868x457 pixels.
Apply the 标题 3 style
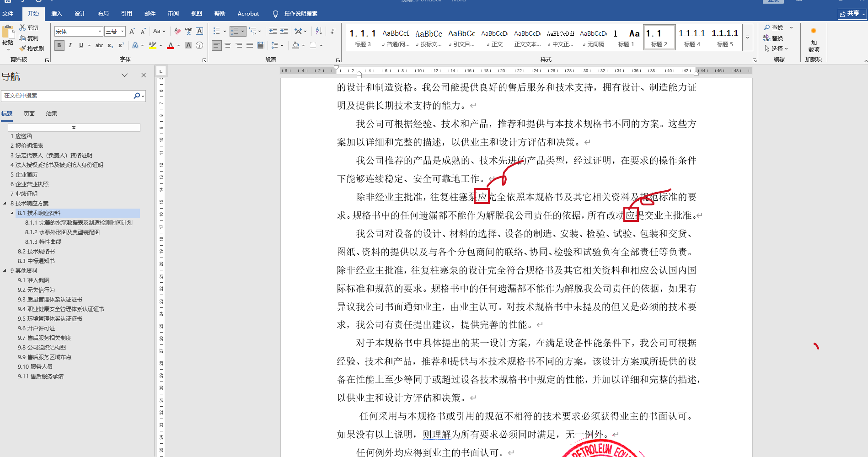pyautogui.click(x=363, y=37)
